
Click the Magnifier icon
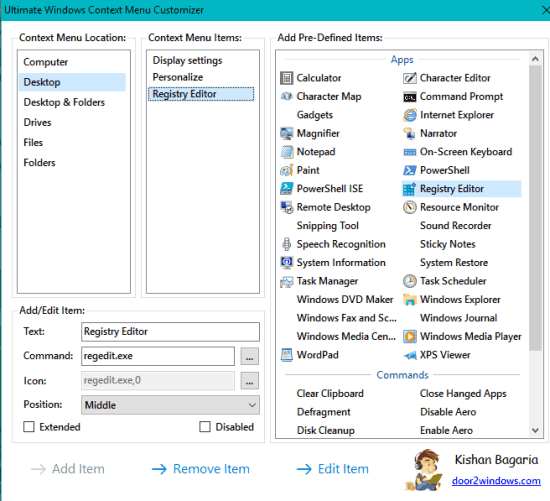click(286, 133)
